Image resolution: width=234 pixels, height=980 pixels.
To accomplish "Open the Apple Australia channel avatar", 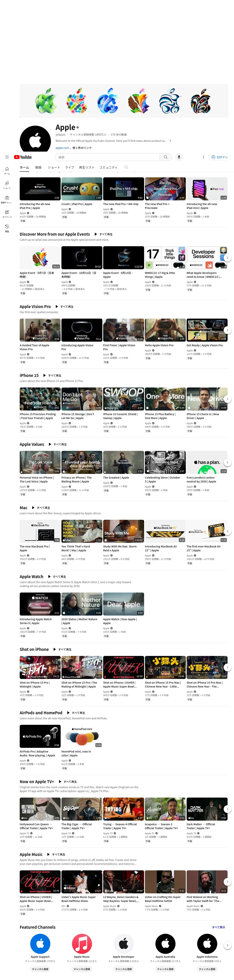I will pyautogui.click(x=165, y=943).
